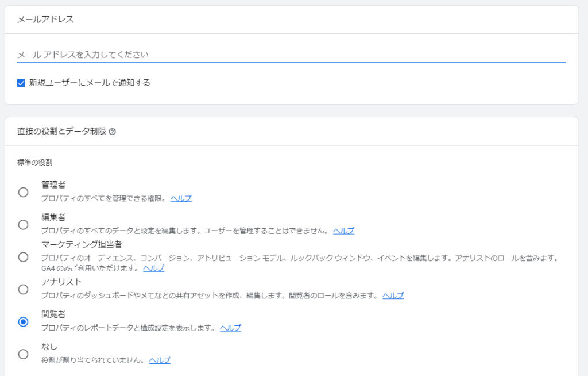This screenshot has height=376, width=588.
Task: Select the アナリスト radio button
Action: point(23,289)
